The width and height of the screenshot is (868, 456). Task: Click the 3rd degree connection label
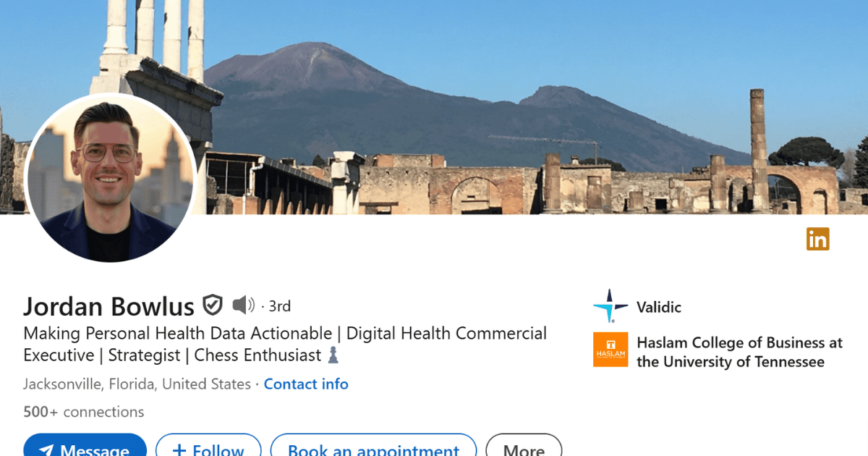(279, 306)
